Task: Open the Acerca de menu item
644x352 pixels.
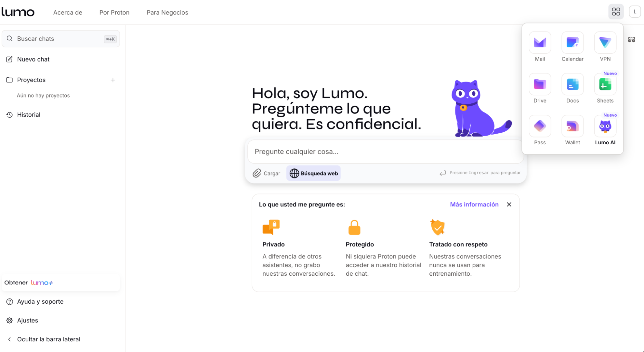Action: point(68,12)
